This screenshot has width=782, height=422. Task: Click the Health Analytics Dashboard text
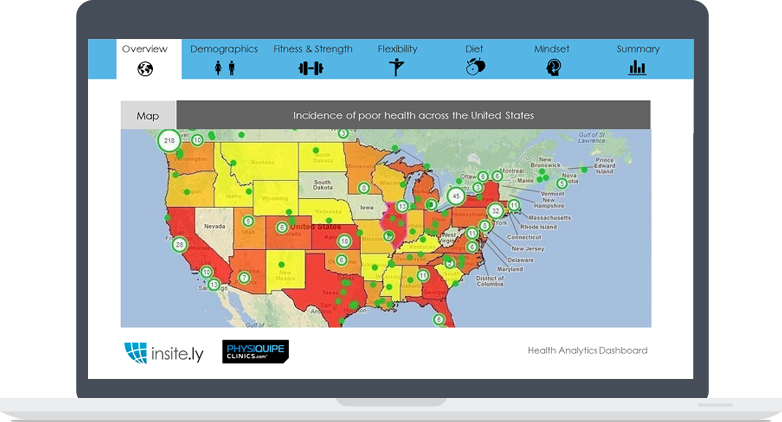[x=587, y=351]
